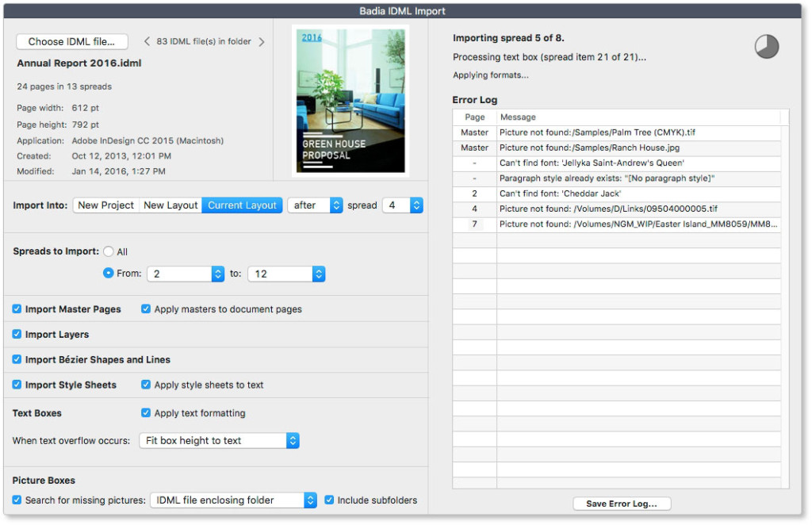Disable Import Bézier Shapes and Lines
The image size is (812, 525).
pyautogui.click(x=17, y=359)
